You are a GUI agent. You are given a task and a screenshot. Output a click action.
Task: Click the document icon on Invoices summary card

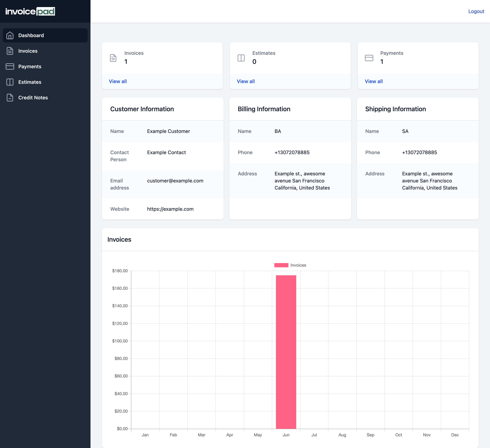(x=113, y=58)
